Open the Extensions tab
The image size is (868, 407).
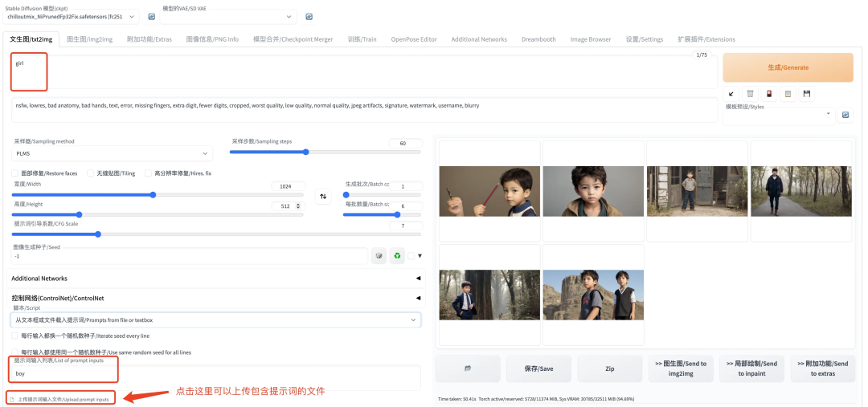pos(706,39)
